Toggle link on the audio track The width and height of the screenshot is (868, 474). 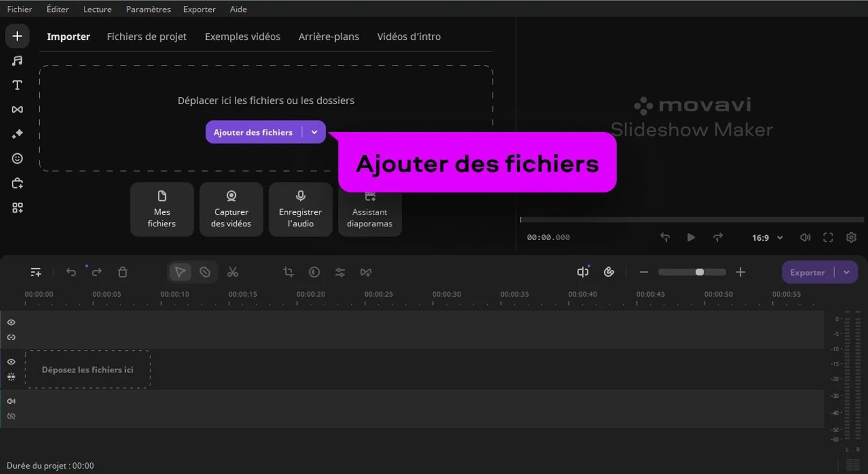pyautogui.click(x=11, y=416)
